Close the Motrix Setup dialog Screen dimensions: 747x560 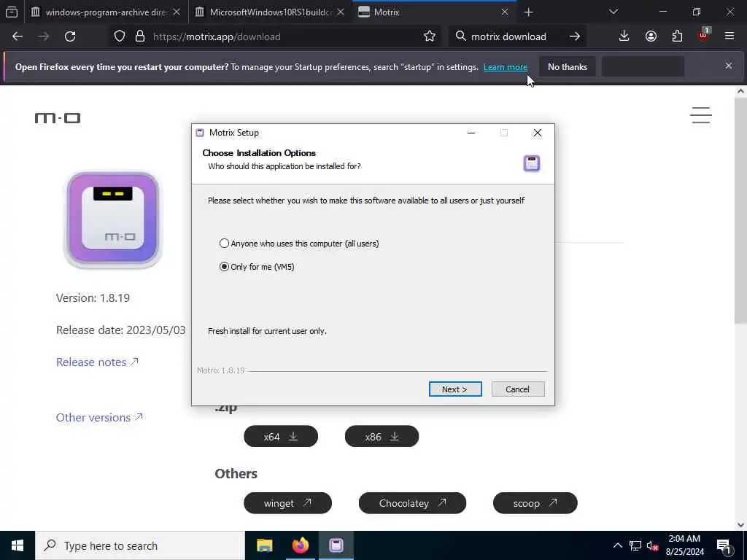[538, 133]
